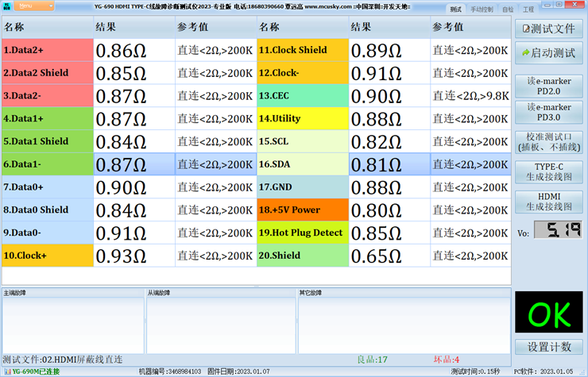Screen dimensions: 588x377
Task: Switch to the 测试 tab
Action: (455, 10)
